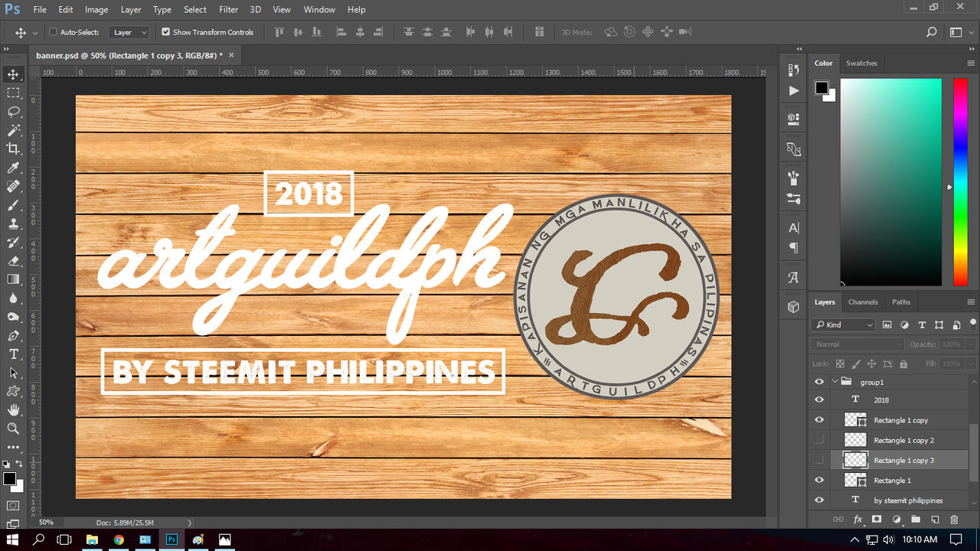Hide the 2018 text layer
Screen dimensions: 980x551
(819, 399)
